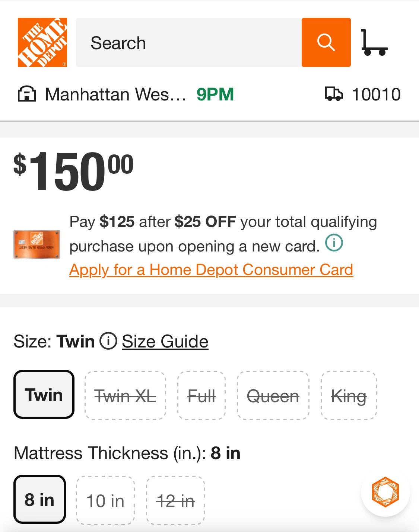Tap the store location icon

(27, 94)
